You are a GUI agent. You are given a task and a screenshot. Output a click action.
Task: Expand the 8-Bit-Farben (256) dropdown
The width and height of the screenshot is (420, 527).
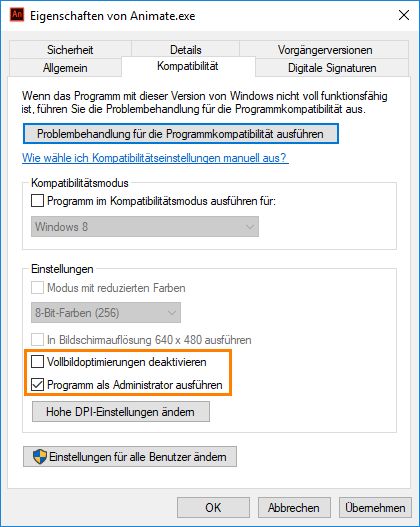[x=106, y=313]
